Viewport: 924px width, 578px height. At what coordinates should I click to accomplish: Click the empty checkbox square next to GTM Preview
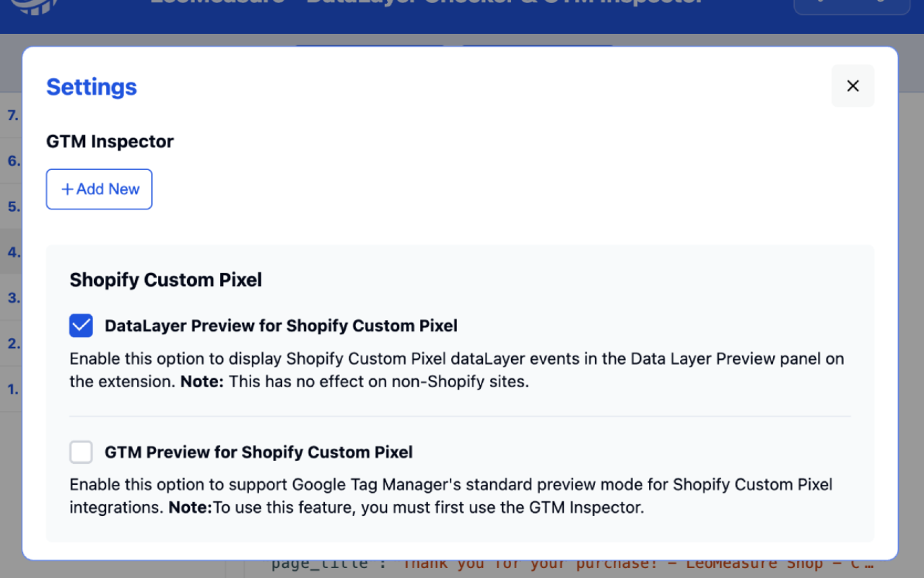pyautogui.click(x=81, y=452)
